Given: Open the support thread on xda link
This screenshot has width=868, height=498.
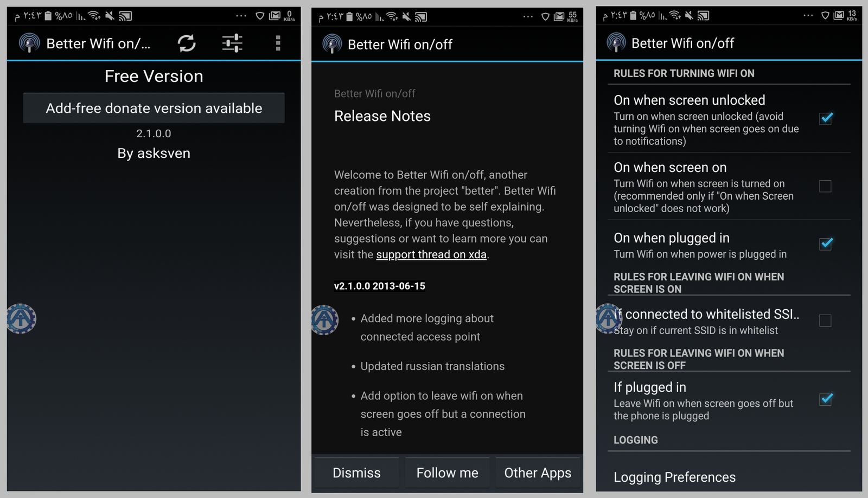Looking at the screenshot, I should click(x=431, y=254).
